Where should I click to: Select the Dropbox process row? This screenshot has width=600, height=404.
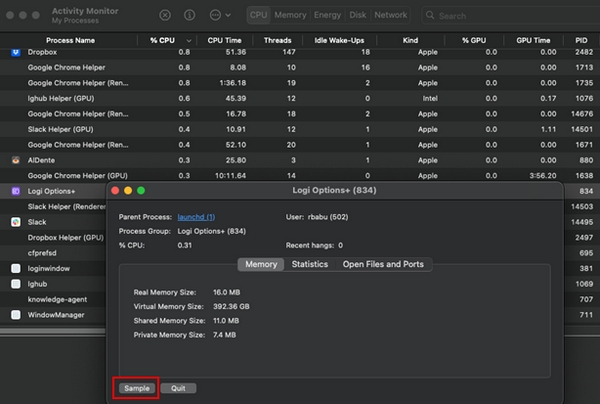pos(300,52)
